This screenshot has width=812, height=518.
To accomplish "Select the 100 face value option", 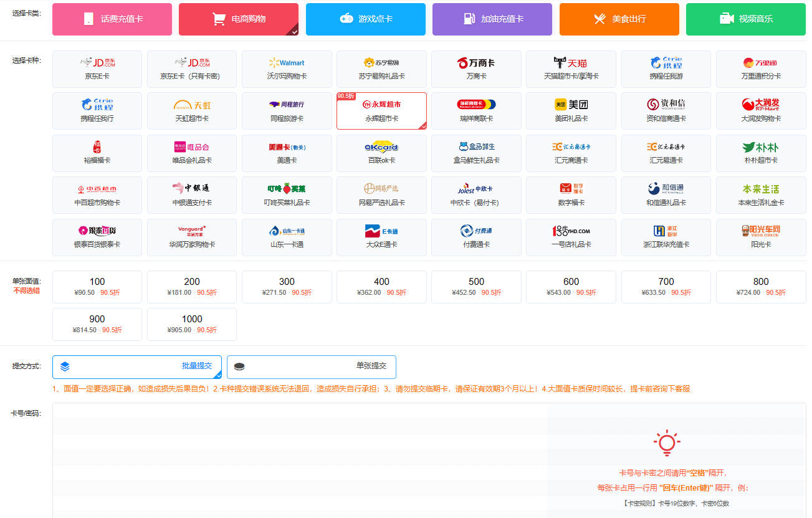I will click(97, 287).
